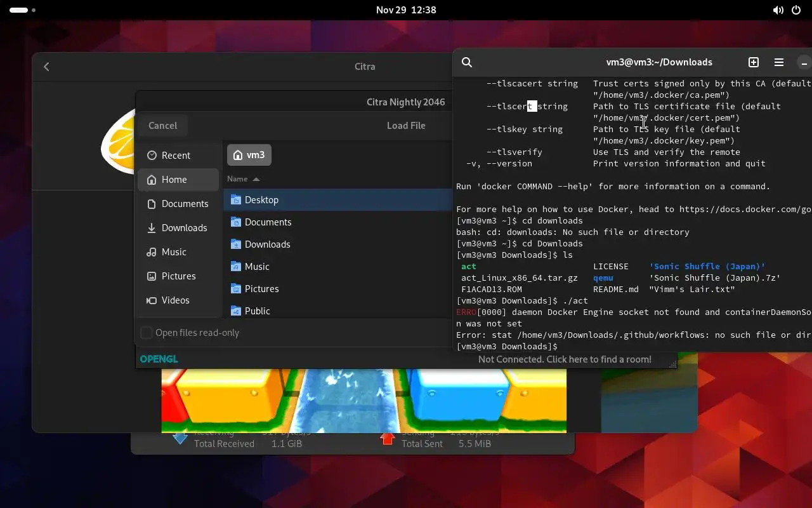Click the terminal title vm3@vm3:~/Downloads
812x508 pixels.
point(659,62)
